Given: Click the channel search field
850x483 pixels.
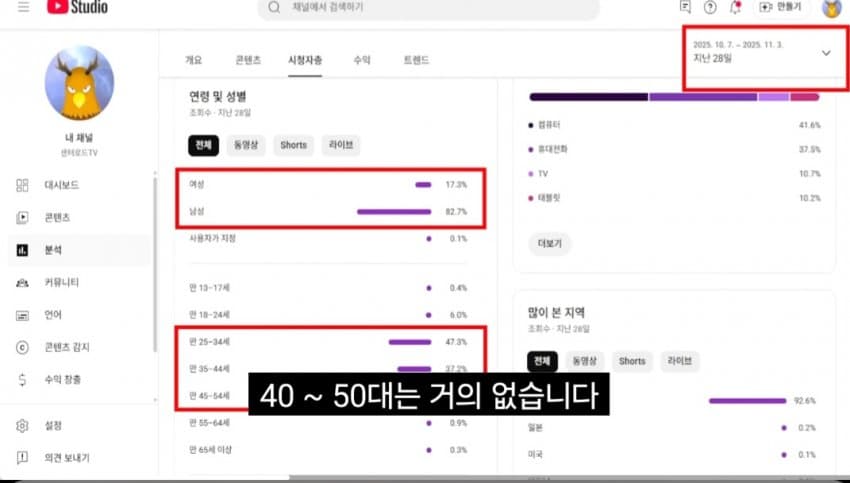Looking at the screenshot, I should (x=430, y=8).
